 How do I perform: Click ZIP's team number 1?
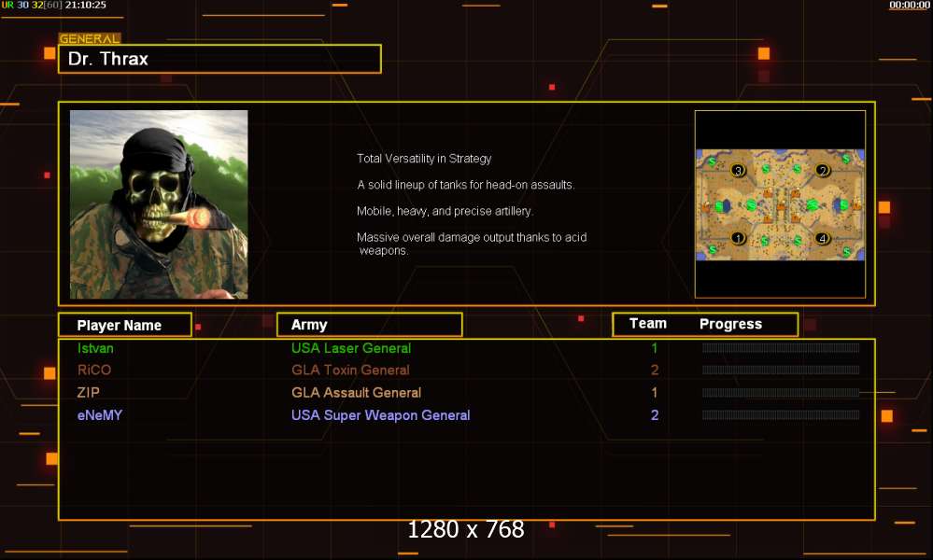pos(655,392)
